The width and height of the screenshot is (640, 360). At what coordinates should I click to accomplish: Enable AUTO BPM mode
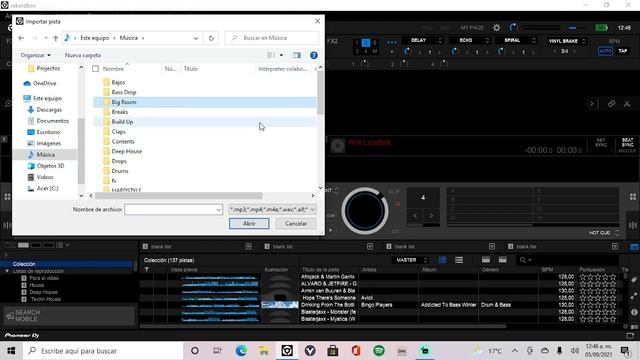(x=605, y=51)
